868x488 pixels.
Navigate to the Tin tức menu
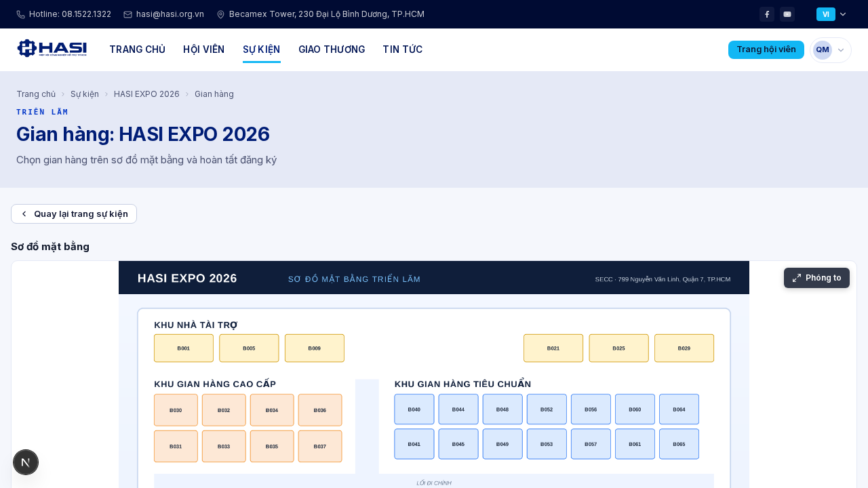point(403,49)
